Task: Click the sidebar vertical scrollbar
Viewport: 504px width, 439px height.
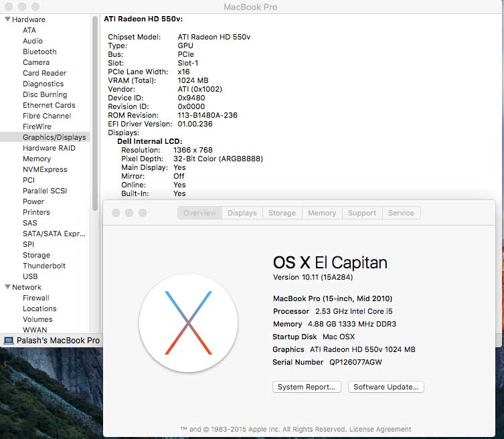Action: pos(95,114)
